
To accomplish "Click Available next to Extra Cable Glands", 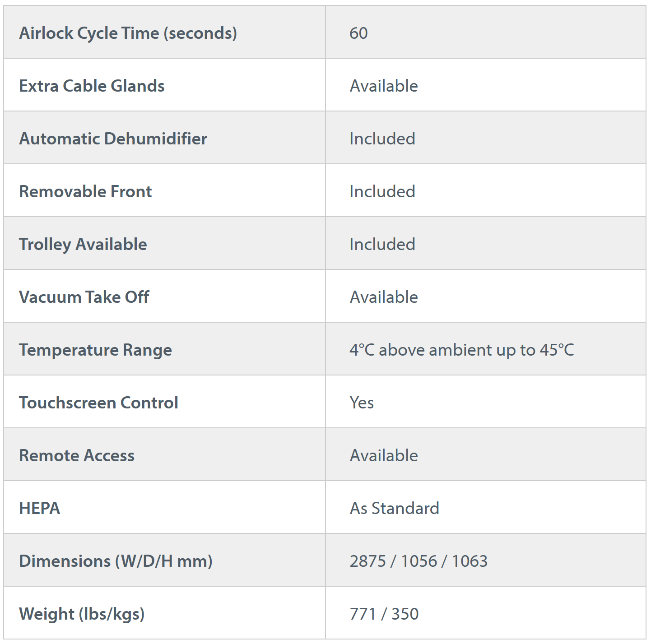I will 384,86.
